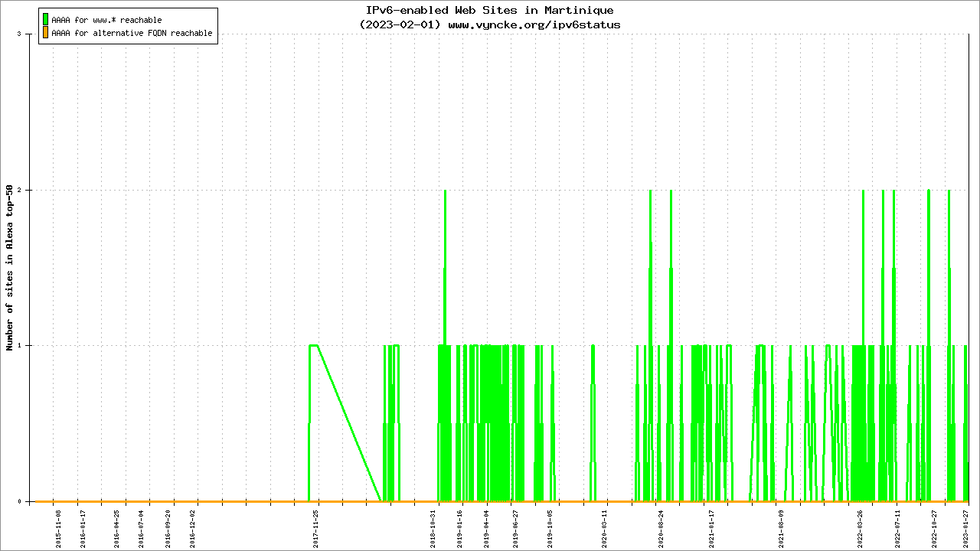Image resolution: width=980 pixels, height=551 pixels.
Task: Click the y-axis tick value 2
Action: pos(28,190)
